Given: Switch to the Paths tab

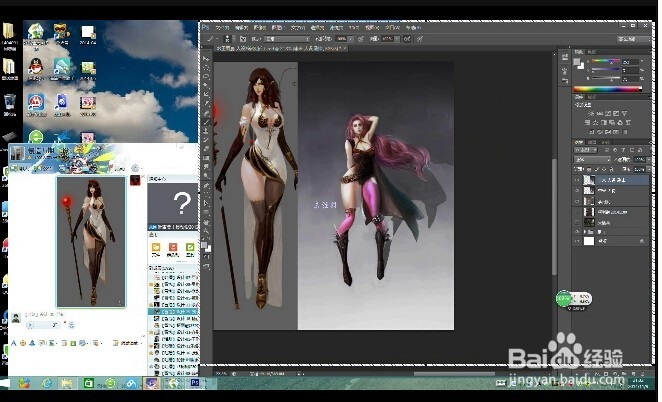Looking at the screenshot, I should 606,142.
